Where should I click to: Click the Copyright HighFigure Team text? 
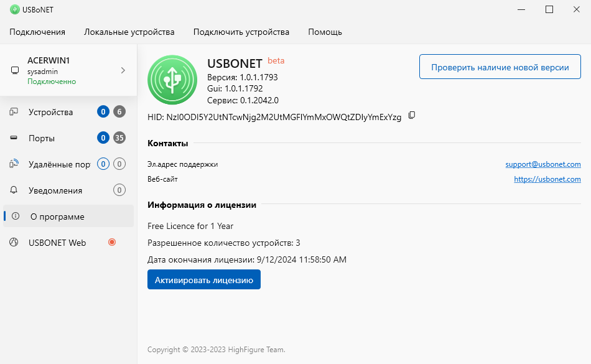pos(216,350)
